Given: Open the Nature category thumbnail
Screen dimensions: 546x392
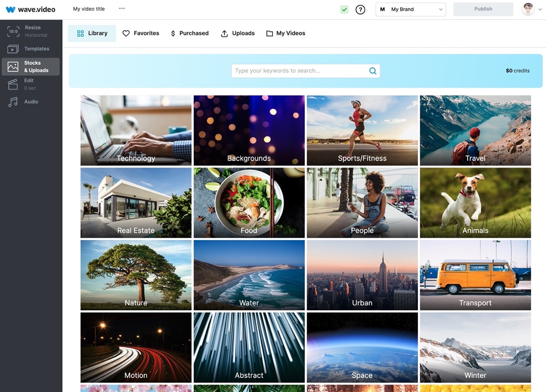Looking at the screenshot, I should [x=136, y=275].
